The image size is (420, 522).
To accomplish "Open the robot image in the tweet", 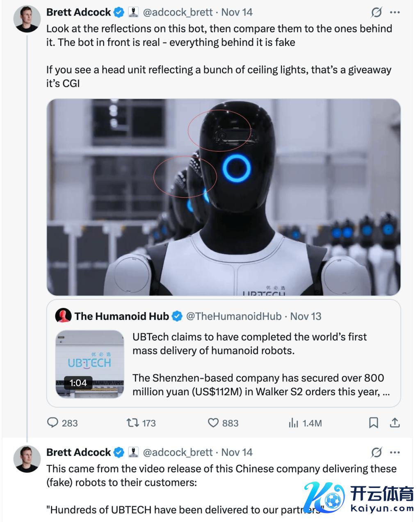I will 224,197.
